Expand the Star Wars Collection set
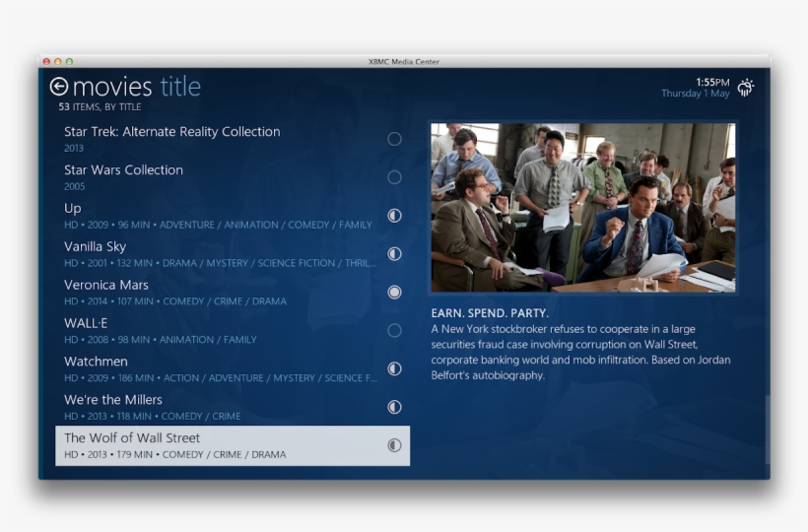Viewport: 808px width, 532px height. pyautogui.click(x=233, y=177)
